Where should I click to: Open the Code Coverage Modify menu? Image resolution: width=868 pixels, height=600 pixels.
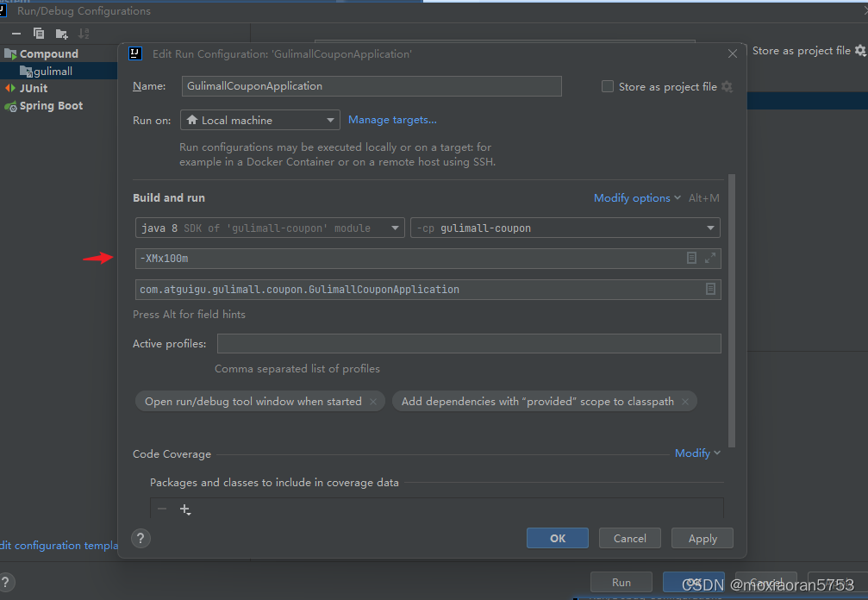[x=697, y=453]
